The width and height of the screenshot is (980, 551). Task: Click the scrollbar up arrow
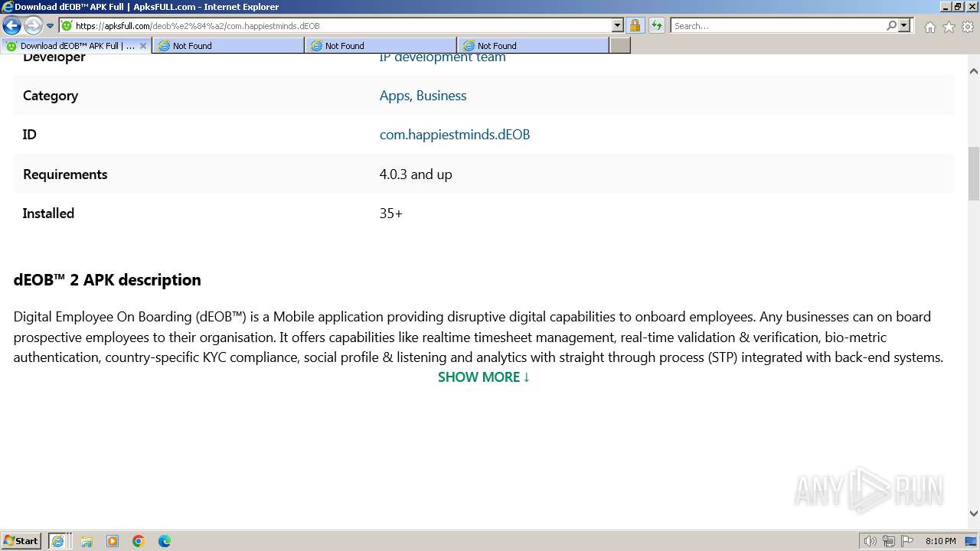974,71
